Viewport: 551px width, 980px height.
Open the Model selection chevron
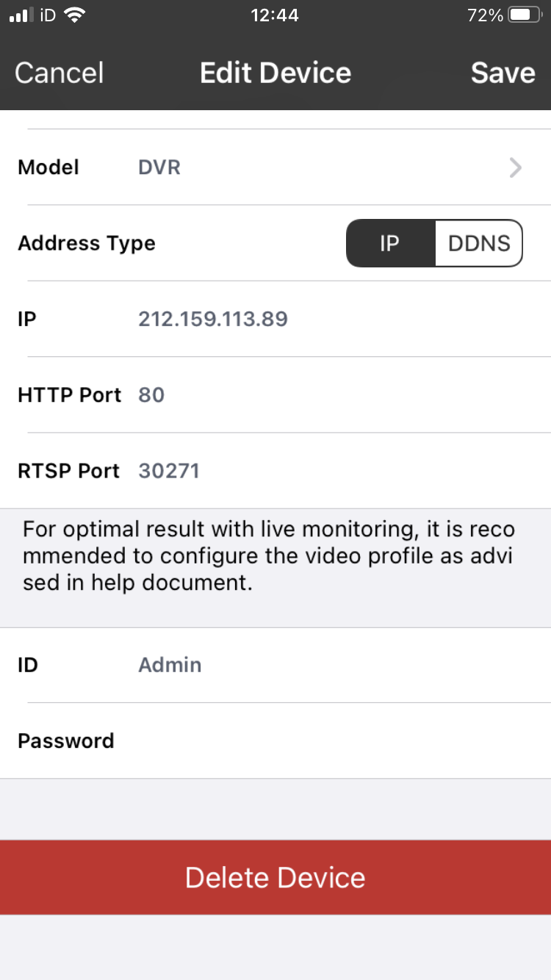515,167
